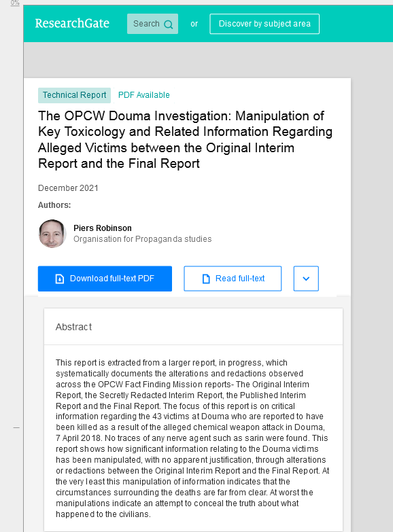Select the Technical Report badge
This screenshot has height=532, width=393.
point(74,95)
